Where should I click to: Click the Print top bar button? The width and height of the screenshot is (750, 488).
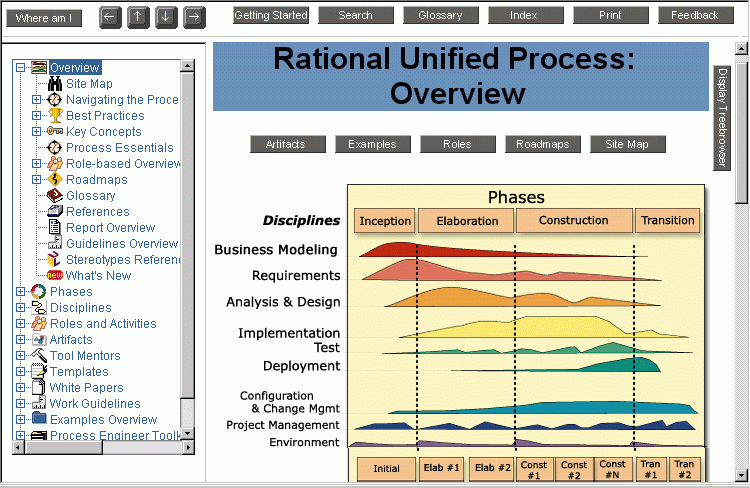click(x=611, y=15)
